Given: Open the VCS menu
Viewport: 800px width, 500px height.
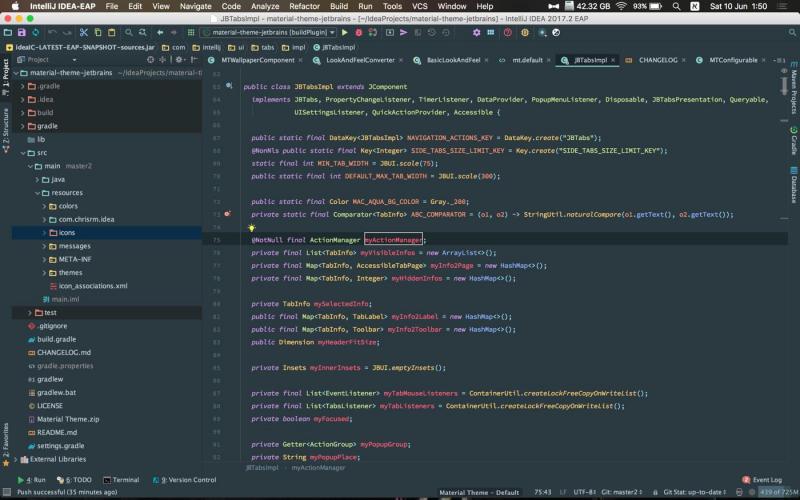Looking at the screenshot, I should point(419,6).
